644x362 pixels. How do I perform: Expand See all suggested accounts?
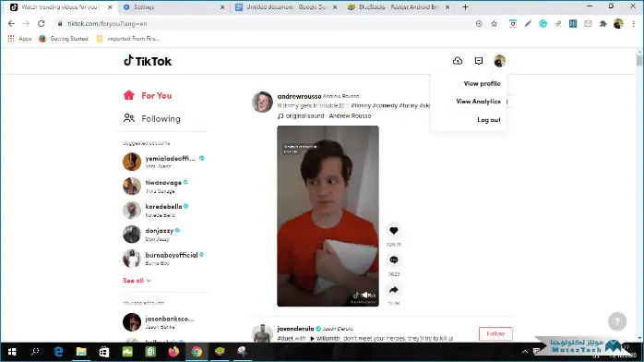137,281
